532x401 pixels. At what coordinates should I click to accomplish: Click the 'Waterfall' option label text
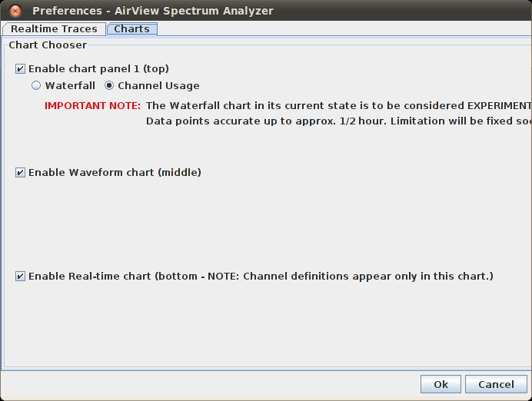click(70, 86)
